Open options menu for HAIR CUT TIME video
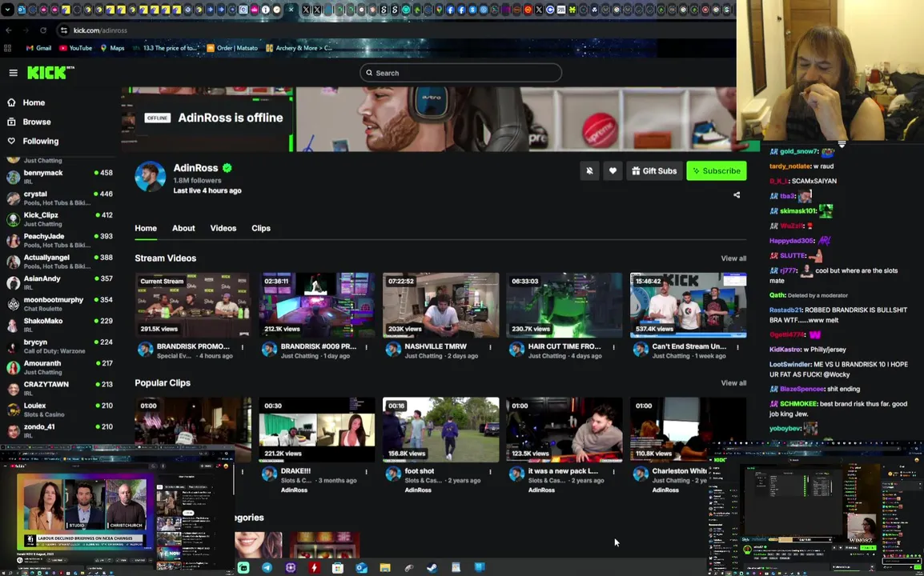This screenshot has width=924, height=576. [613, 347]
